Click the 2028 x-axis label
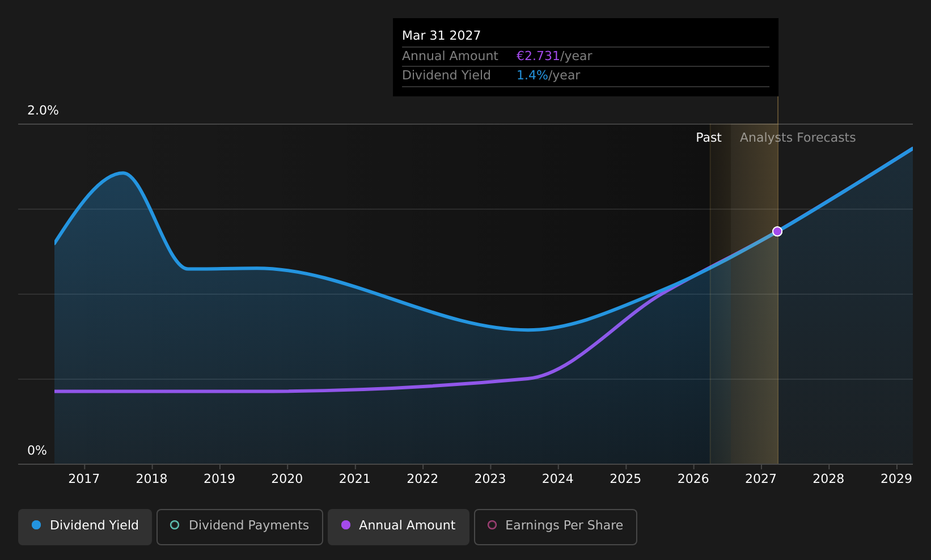Viewport: 931px width, 560px height. pyautogui.click(x=828, y=479)
